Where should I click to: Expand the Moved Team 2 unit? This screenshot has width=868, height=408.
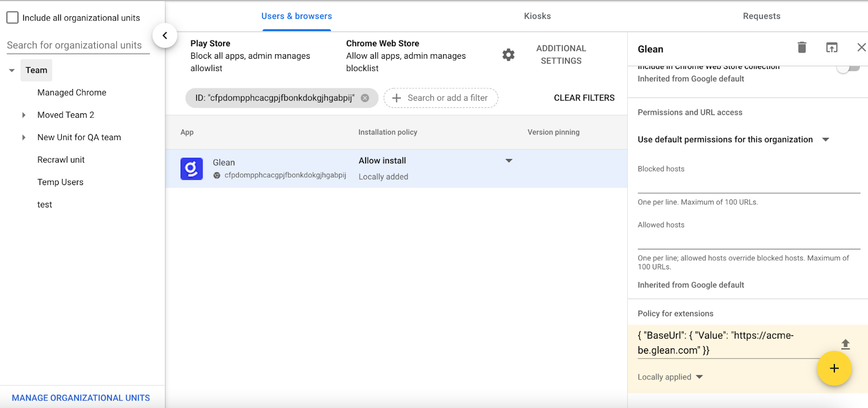click(24, 115)
